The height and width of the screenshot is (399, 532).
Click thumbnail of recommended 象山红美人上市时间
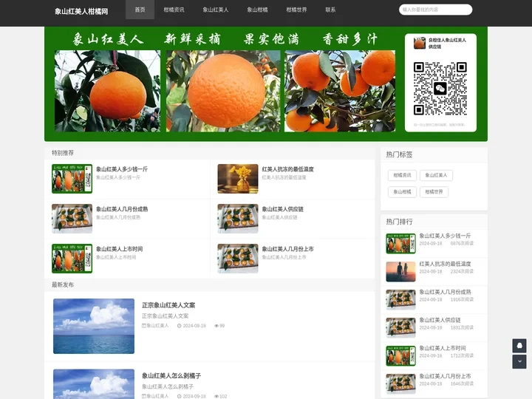tap(72, 259)
